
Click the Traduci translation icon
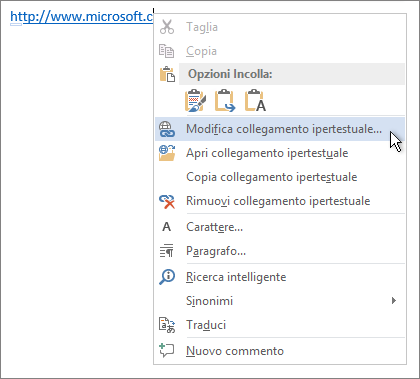tap(167, 325)
